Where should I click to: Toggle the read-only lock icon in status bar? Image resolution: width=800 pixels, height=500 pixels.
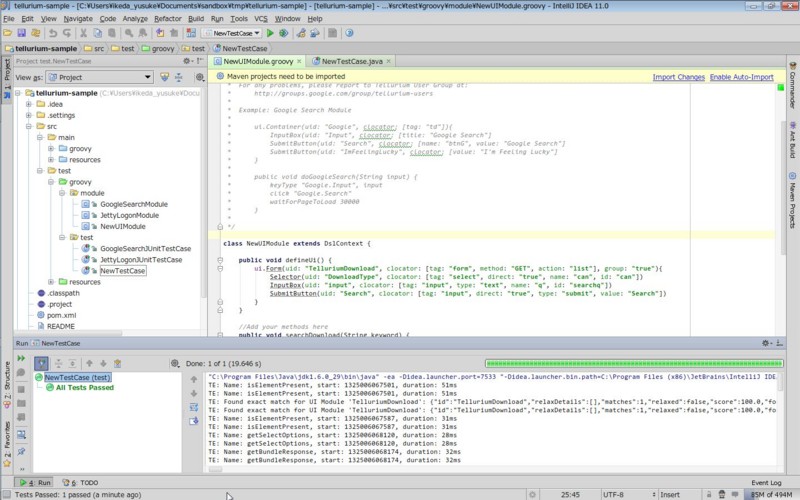[709, 494]
